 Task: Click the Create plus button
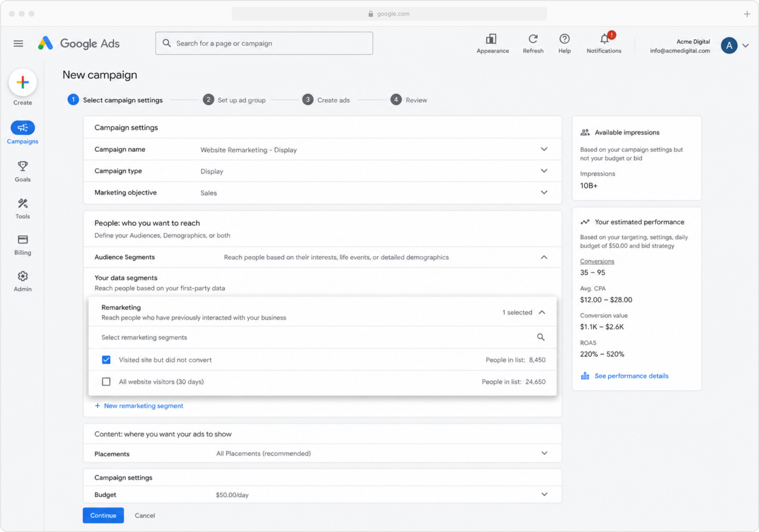click(x=23, y=82)
